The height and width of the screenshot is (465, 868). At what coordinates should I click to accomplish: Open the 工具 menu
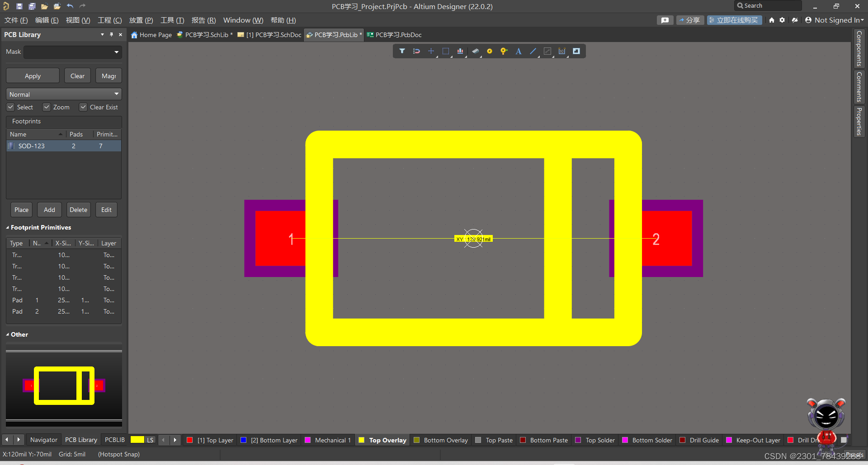(172, 20)
